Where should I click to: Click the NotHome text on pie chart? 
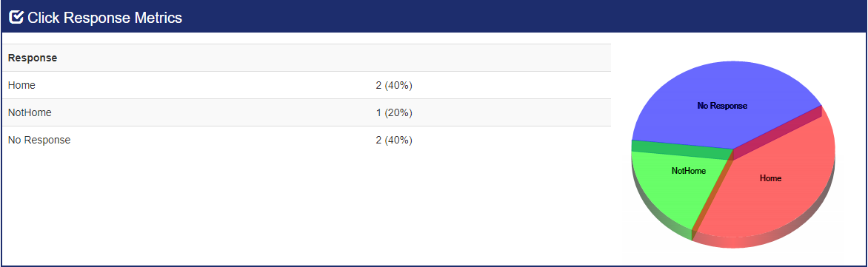point(689,171)
